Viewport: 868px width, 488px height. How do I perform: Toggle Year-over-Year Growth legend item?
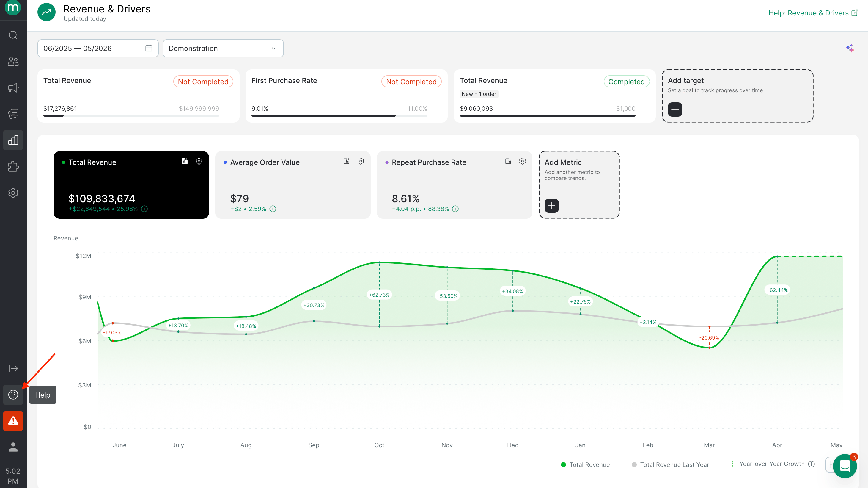click(x=768, y=464)
